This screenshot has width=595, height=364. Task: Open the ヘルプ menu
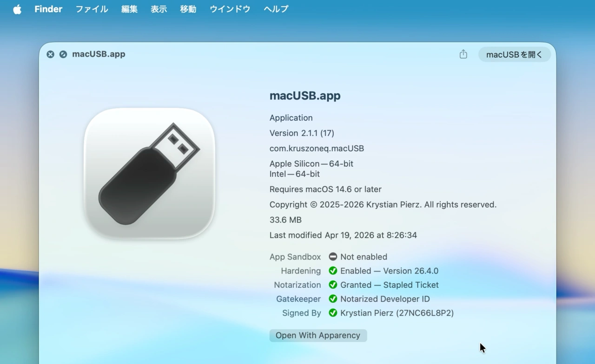point(276,9)
